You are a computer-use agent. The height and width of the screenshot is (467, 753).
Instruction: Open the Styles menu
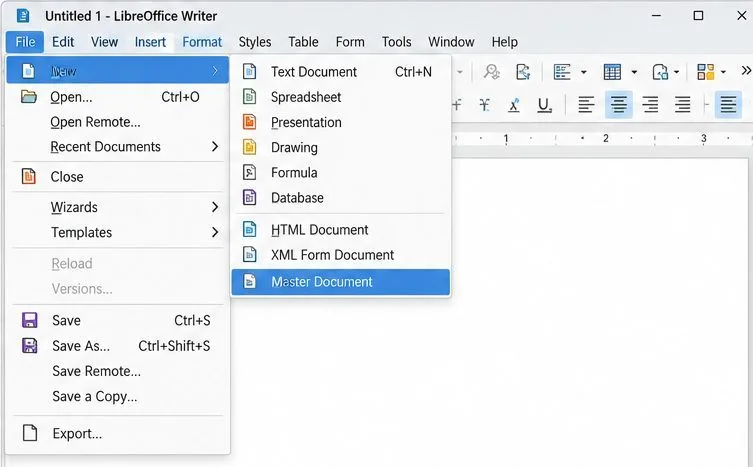coord(255,42)
